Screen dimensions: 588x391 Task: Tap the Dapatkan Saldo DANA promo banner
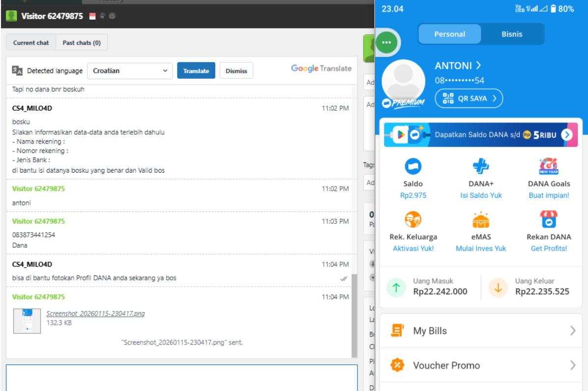pyautogui.click(x=481, y=134)
